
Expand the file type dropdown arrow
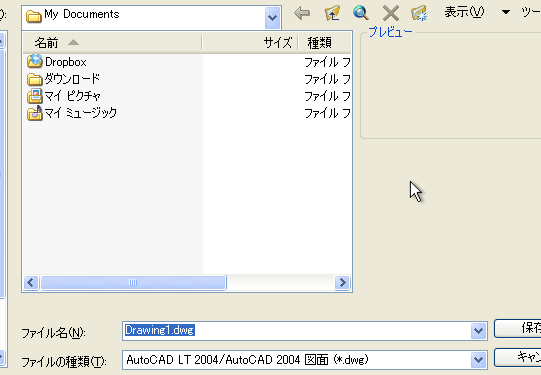click(x=478, y=360)
